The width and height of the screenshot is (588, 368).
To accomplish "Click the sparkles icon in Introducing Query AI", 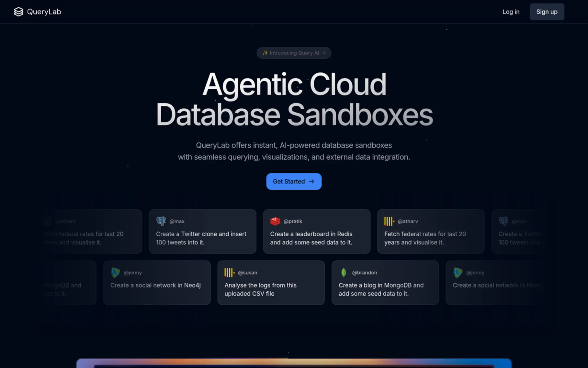I will [x=265, y=53].
